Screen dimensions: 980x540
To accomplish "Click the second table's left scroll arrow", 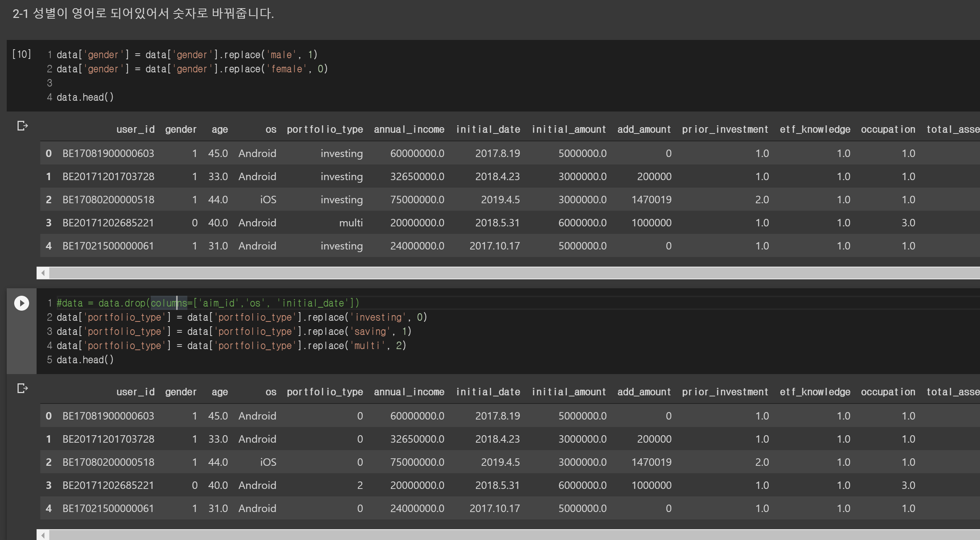I will 43,535.
